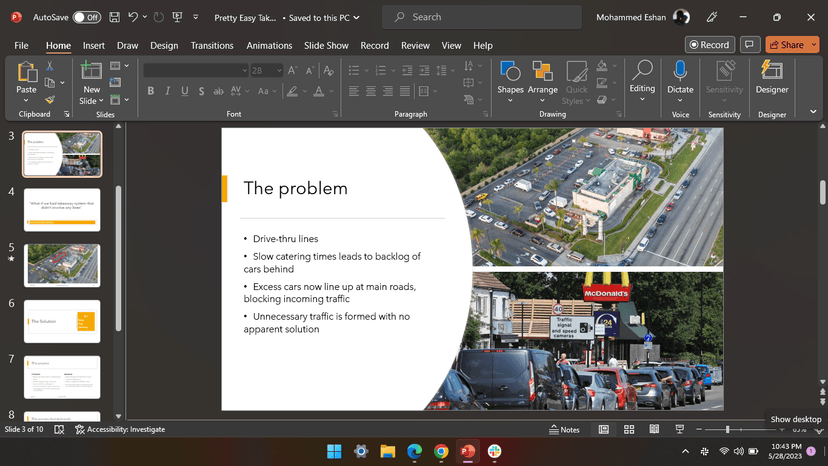
Task: Click the New Slide icon
Action: [91, 71]
